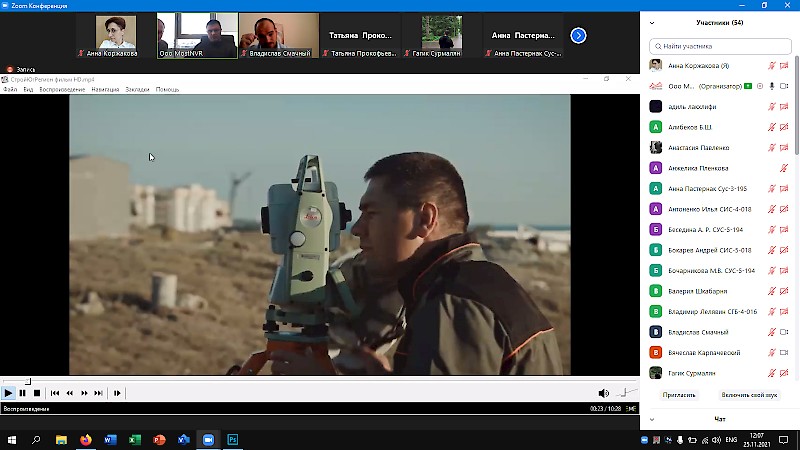The image size is (800, 450).
Task: Stop the video playback
Action: click(x=36, y=393)
